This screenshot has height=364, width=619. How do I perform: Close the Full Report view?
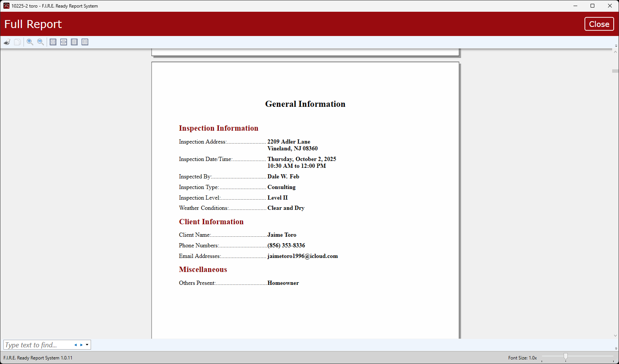[x=599, y=24]
